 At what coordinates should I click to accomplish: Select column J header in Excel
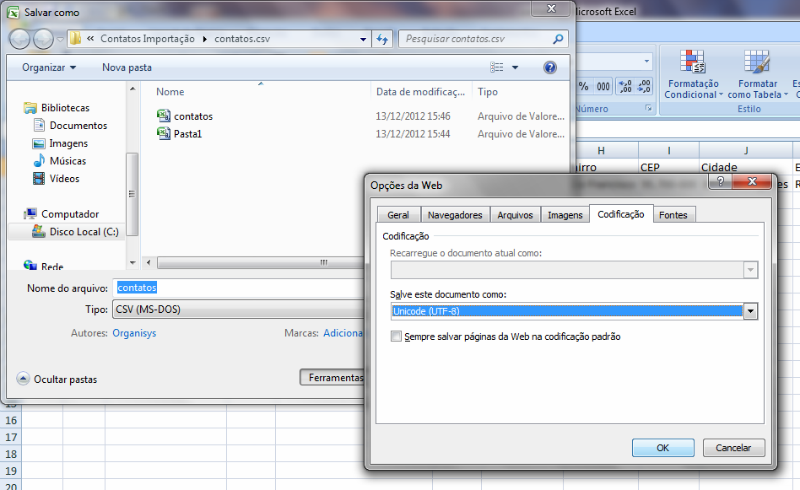(746, 151)
